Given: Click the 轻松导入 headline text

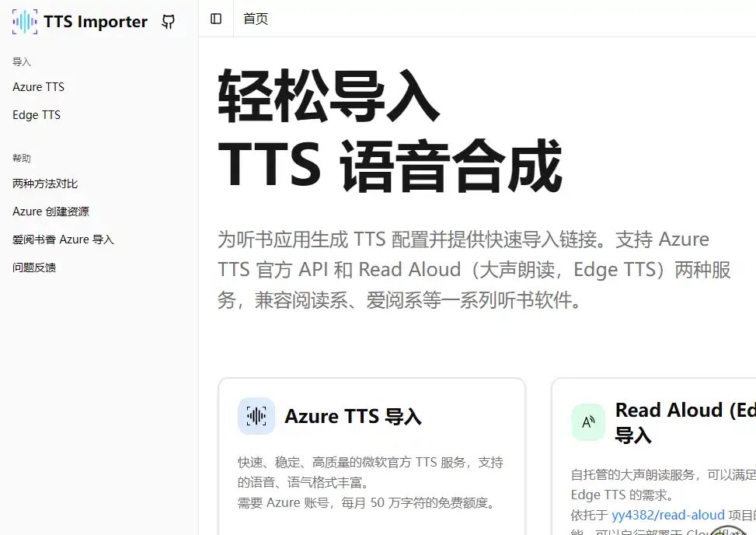Looking at the screenshot, I should (x=329, y=96).
